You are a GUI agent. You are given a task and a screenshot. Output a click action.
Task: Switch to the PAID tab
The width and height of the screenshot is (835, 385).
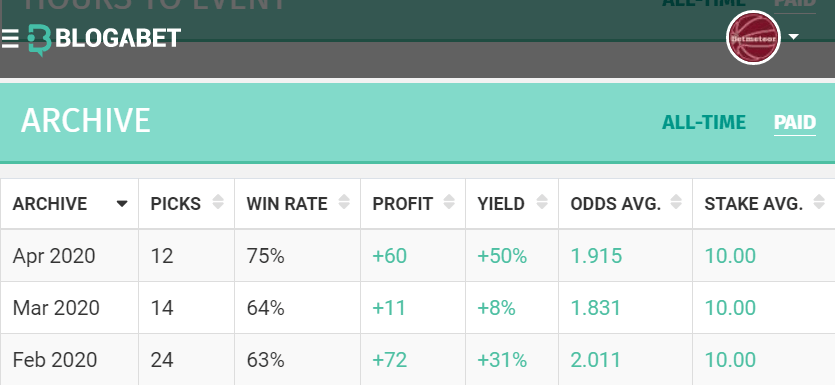click(795, 122)
